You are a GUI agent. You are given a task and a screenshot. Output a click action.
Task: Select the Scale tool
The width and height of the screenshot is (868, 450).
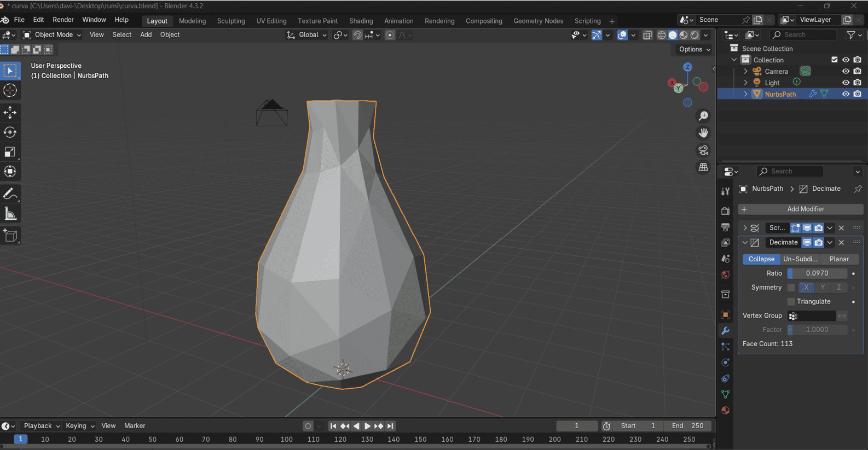[x=10, y=152]
